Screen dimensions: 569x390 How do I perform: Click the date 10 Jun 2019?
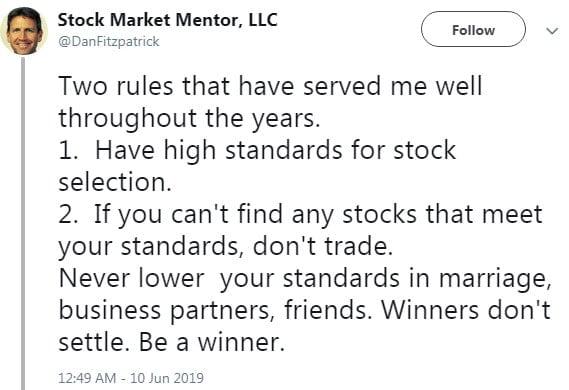[x=167, y=378]
